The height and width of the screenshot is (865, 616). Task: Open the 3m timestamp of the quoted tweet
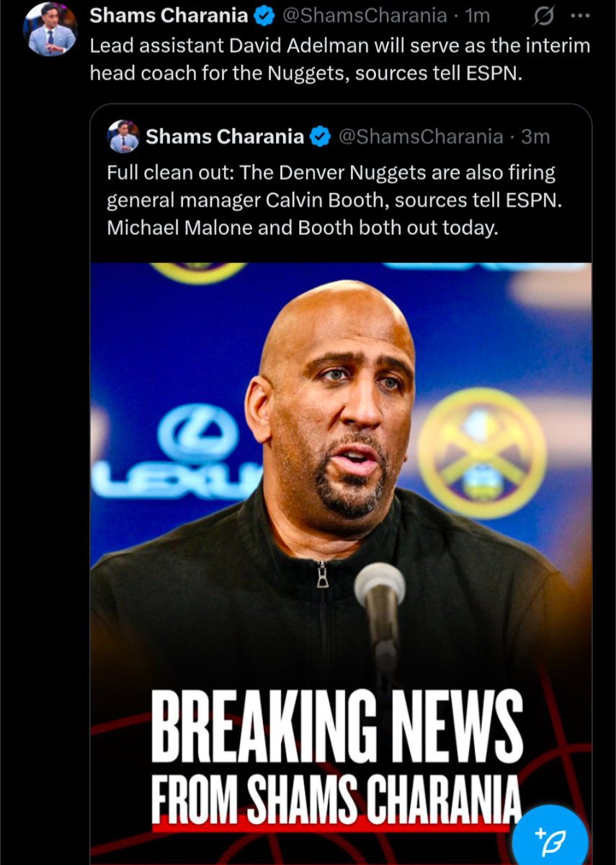pyautogui.click(x=535, y=136)
